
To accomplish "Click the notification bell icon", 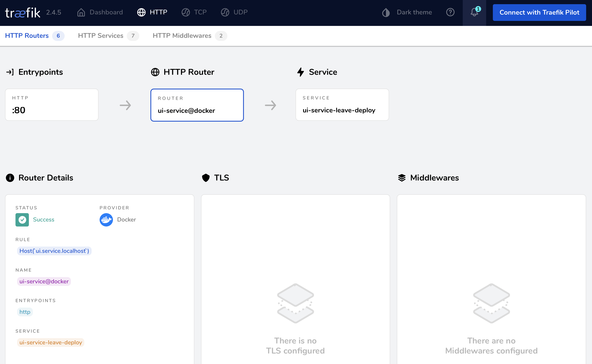I will [x=474, y=12].
